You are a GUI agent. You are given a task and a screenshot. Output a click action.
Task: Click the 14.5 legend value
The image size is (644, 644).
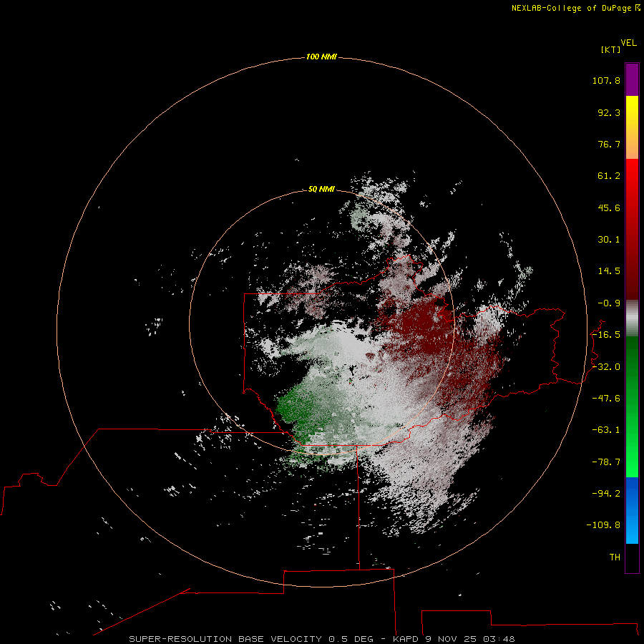click(x=609, y=271)
